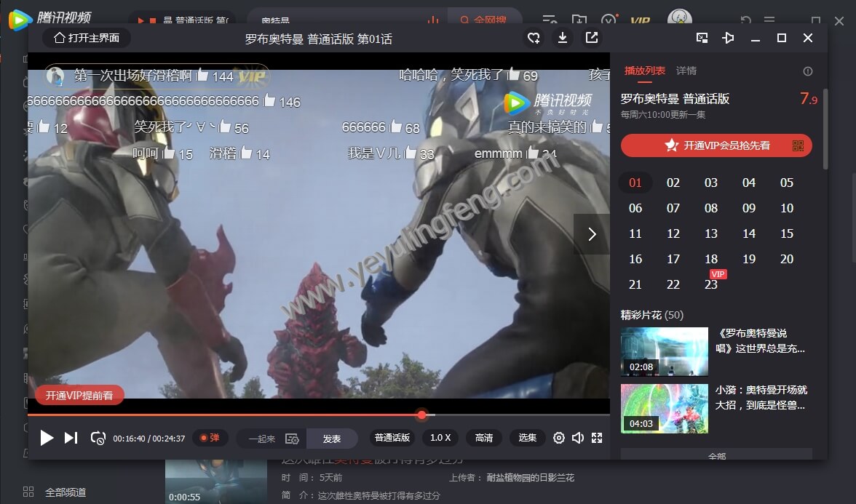Click the share icon in player title bar
Viewport: 856px width, 504px height.
coord(592,38)
